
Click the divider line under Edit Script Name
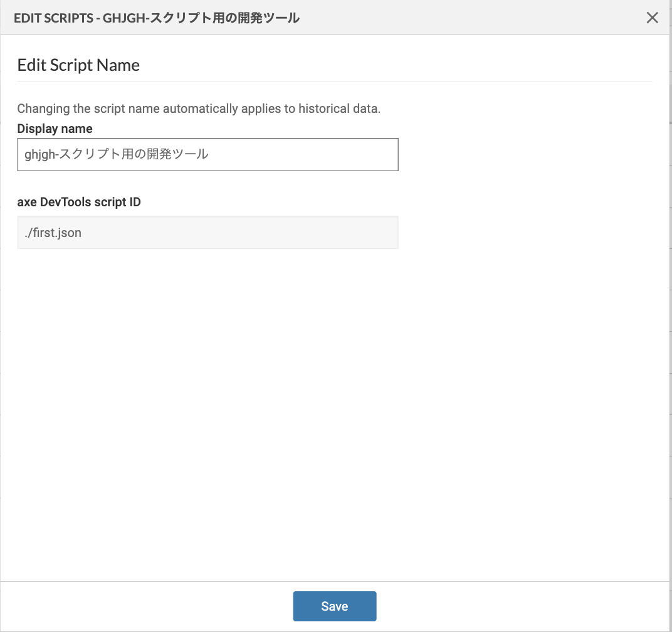[x=334, y=82]
